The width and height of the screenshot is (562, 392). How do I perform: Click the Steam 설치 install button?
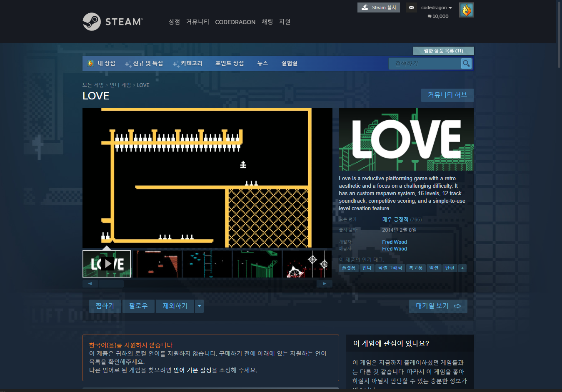click(379, 7)
